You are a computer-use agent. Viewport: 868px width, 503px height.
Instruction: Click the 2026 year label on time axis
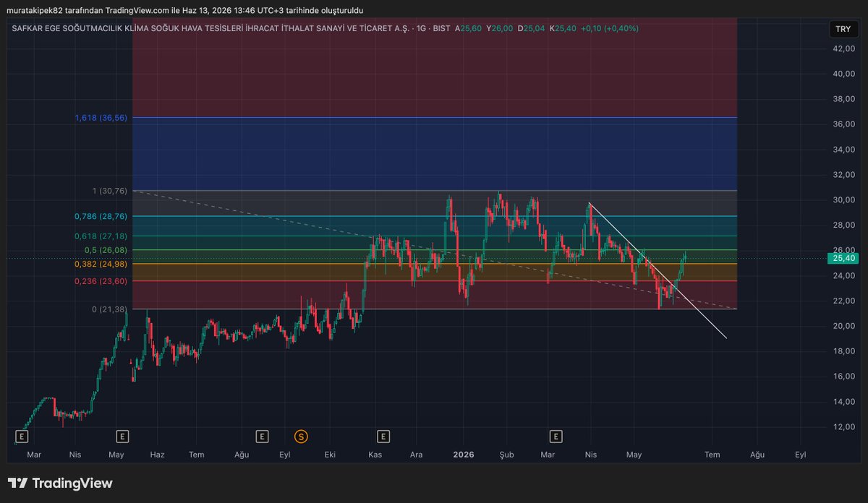click(463, 455)
